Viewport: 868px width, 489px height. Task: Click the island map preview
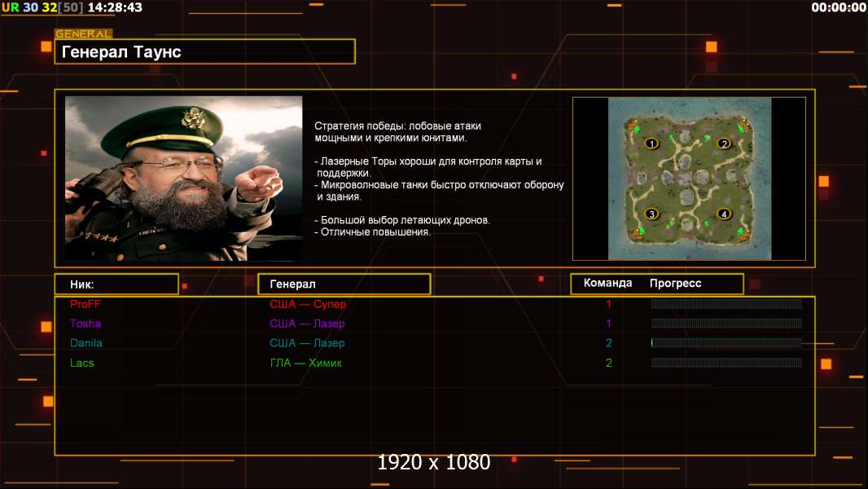[689, 178]
